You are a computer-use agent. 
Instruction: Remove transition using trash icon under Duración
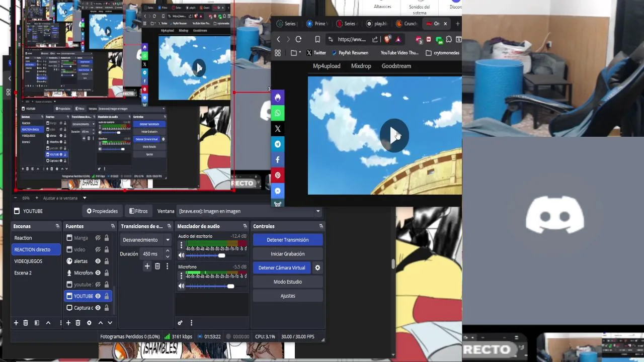(x=157, y=266)
